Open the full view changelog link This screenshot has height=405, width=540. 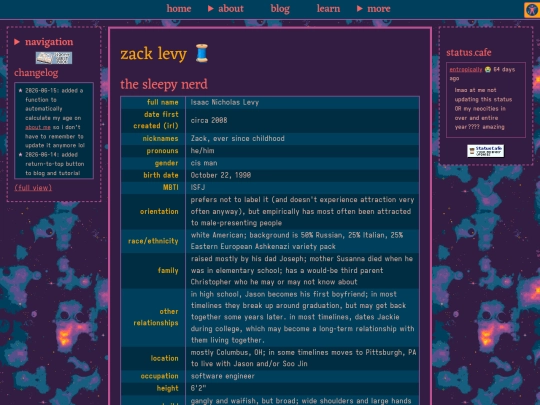pyautogui.click(x=33, y=188)
